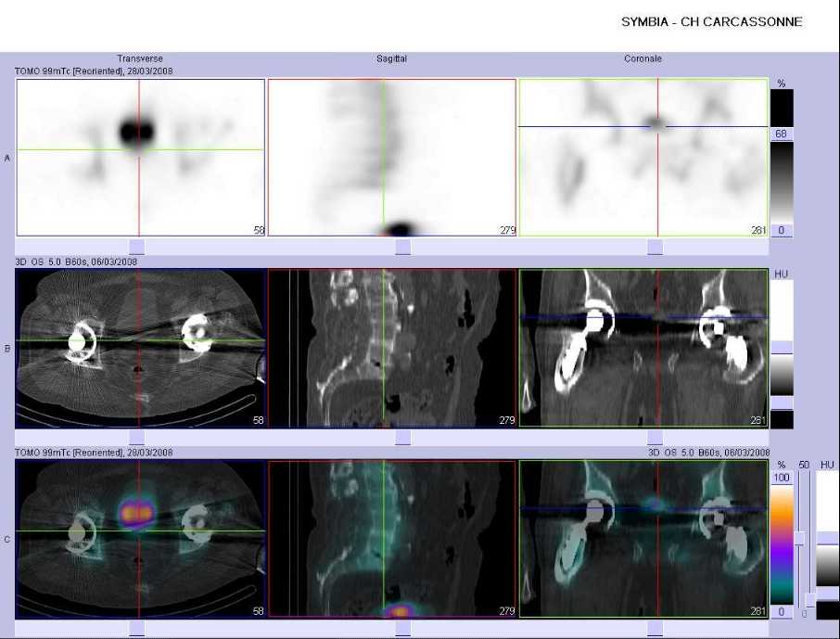Click the row label A
This screenshot has width=840, height=639.
[x=7, y=159]
